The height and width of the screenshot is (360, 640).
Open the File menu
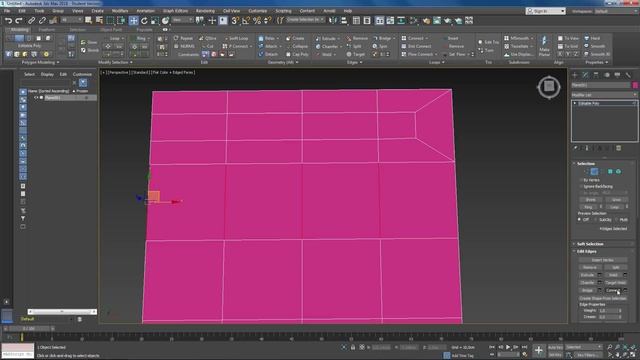click(x=7, y=11)
